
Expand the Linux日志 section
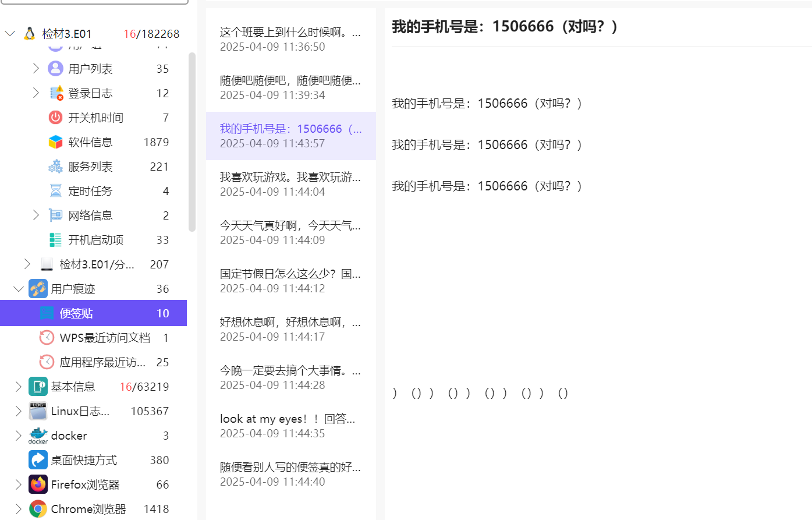(17, 411)
